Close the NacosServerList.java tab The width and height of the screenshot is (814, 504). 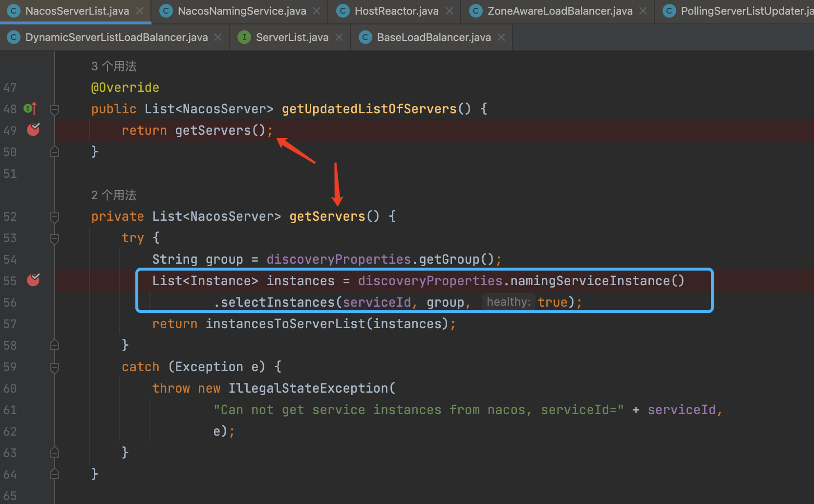[x=140, y=11]
